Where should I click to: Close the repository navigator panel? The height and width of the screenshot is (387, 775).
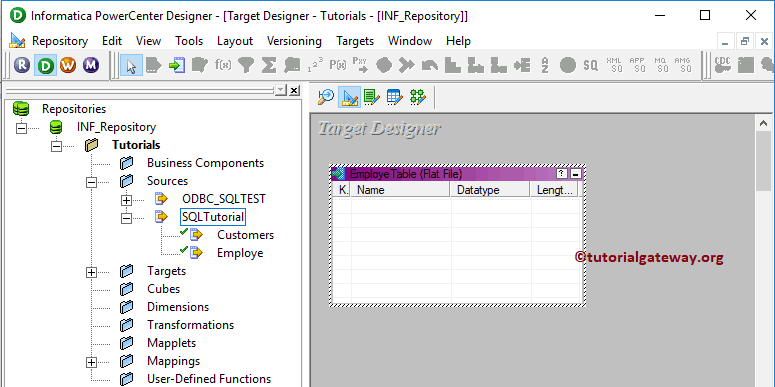tap(294, 90)
